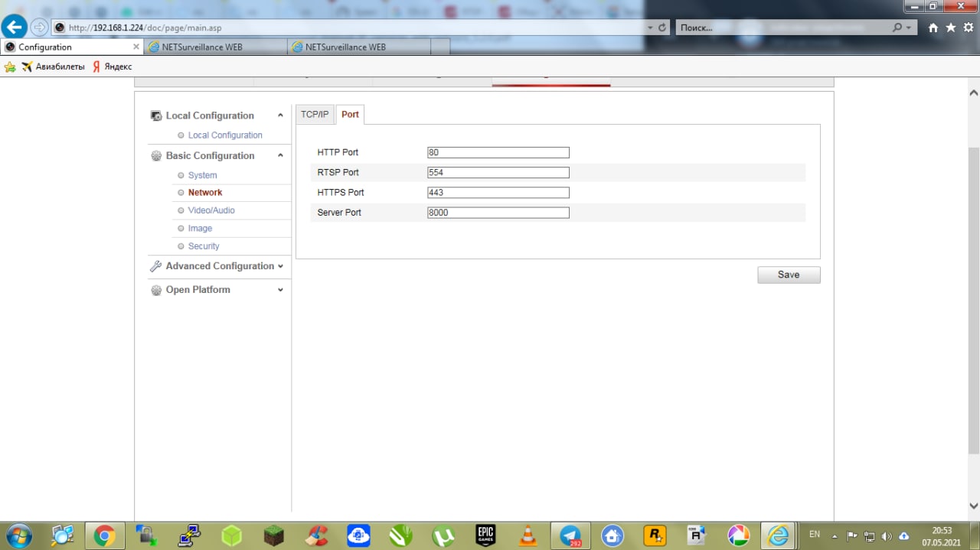Launch Rockstar Games Launcher from taskbar
Viewport: 980px width, 550px height.
655,535
